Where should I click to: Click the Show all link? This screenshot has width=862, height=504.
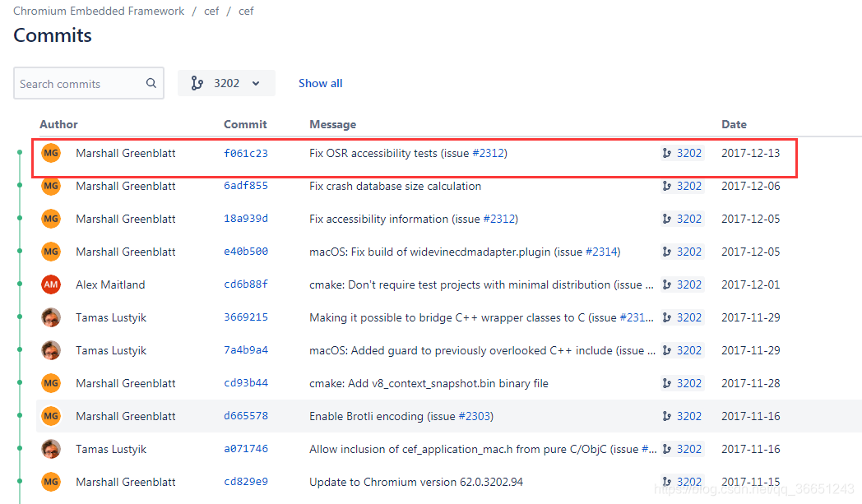(320, 83)
